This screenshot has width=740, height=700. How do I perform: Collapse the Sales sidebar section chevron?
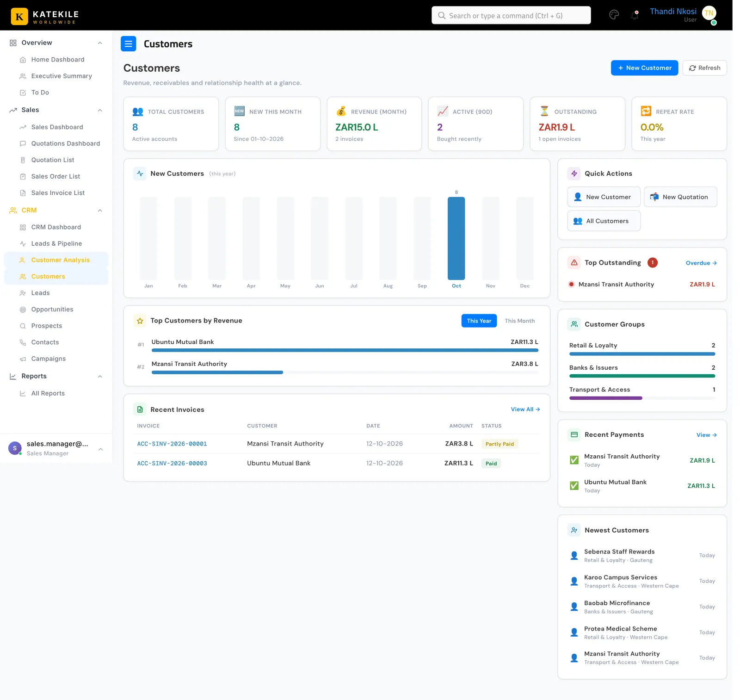100,110
